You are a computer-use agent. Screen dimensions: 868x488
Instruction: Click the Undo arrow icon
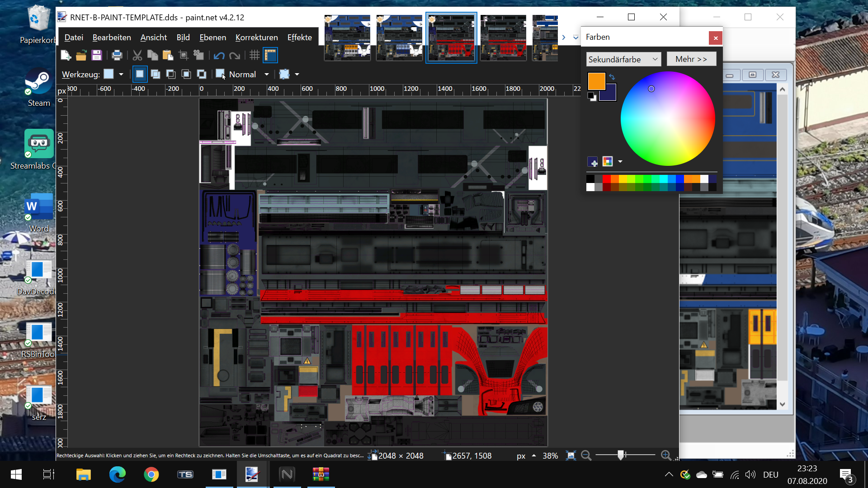pos(219,56)
